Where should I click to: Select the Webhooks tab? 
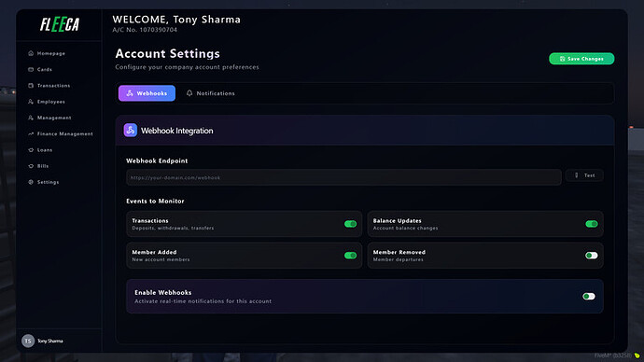click(x=147, y=93)
